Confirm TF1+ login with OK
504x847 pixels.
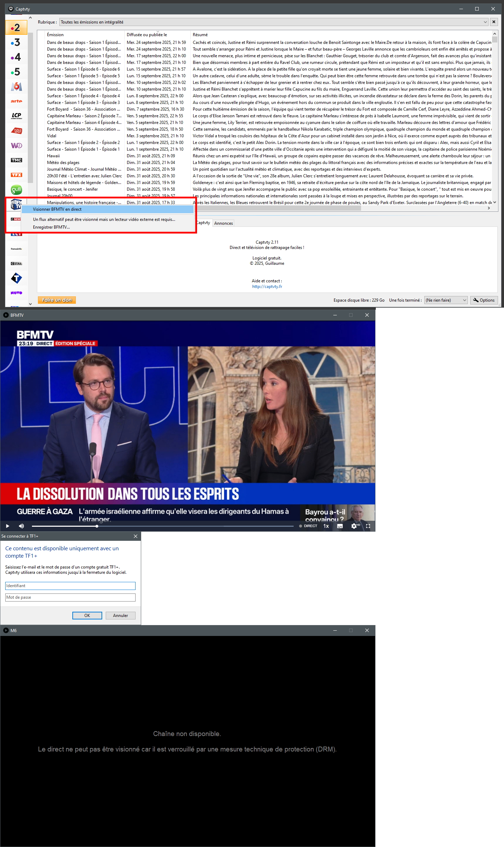tap(87, 616)
